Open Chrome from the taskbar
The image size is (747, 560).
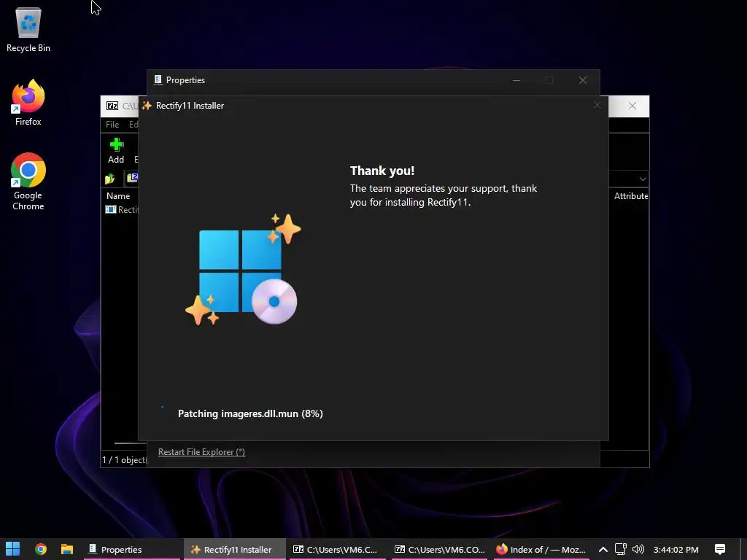point(41,549)
